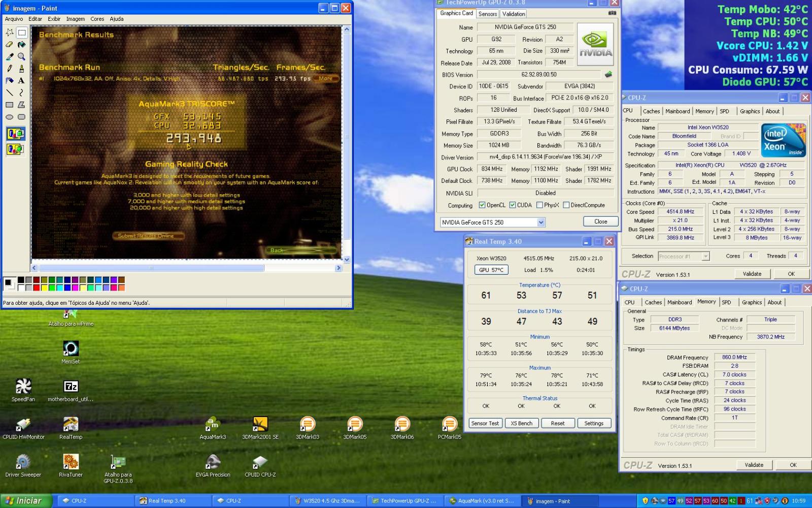The height and width of the screenshot is (508, 812).
Task: Select the Brush tool in Paint
Action: (x=21, y=68)
